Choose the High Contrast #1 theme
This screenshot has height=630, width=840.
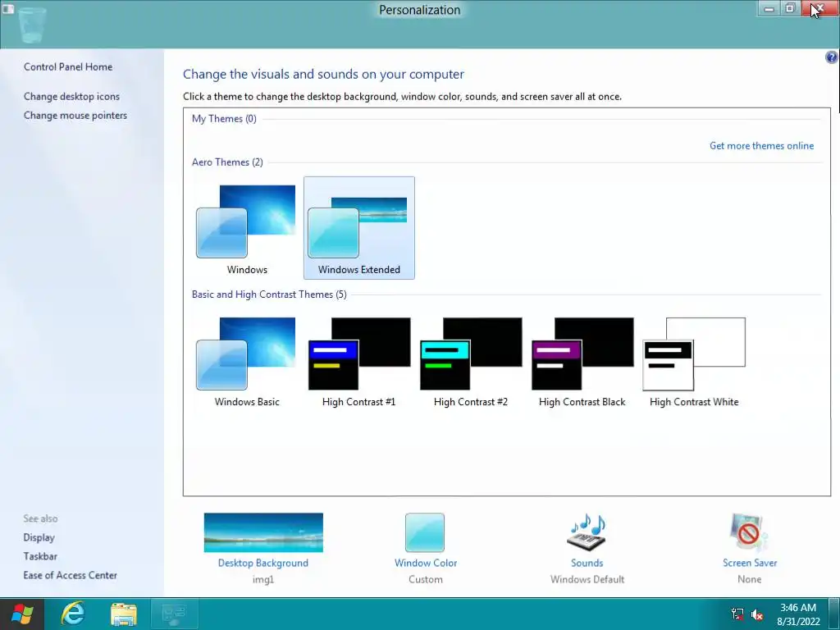point(359,362)
